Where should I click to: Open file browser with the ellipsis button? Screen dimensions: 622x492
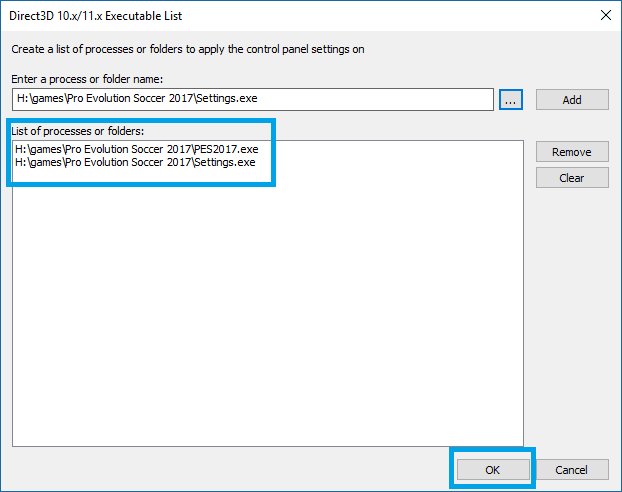tap(511, 99)
